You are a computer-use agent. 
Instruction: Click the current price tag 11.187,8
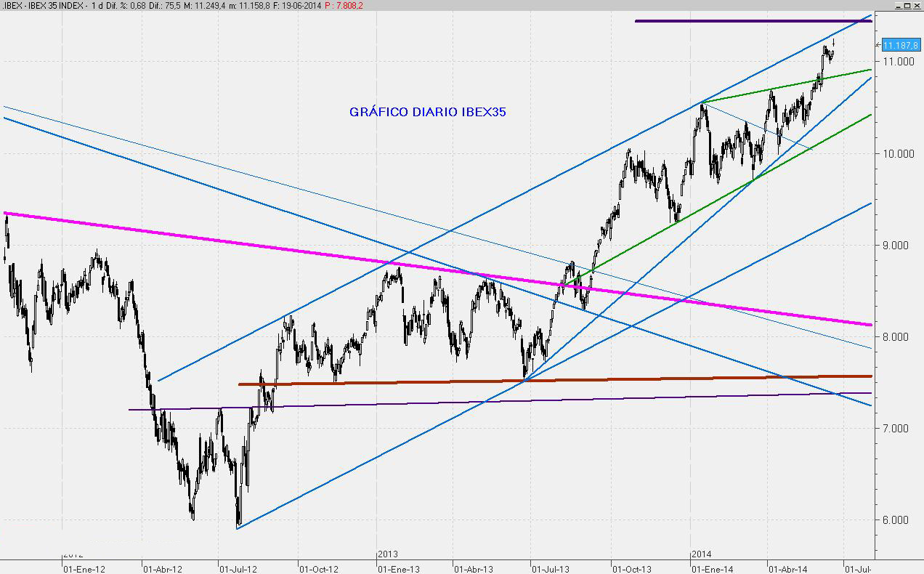click(901, 45)
